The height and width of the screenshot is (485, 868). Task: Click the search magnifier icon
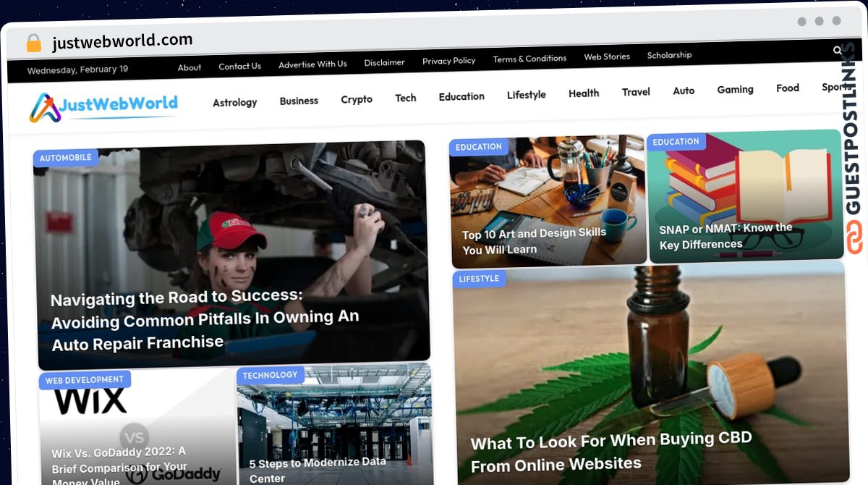838,51
